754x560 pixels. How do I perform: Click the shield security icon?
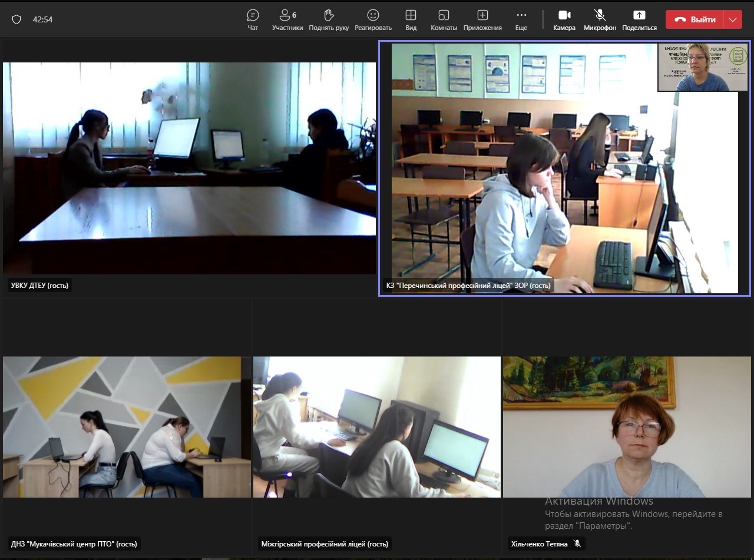pyautogui.click(x=16, y=19)
